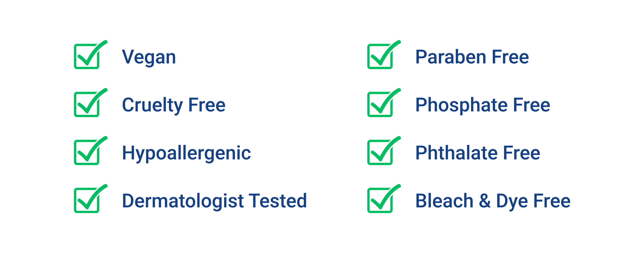This screenshot has width=644, height=261.
Task: Select the word Dye
Action: [x=512, y=202]
